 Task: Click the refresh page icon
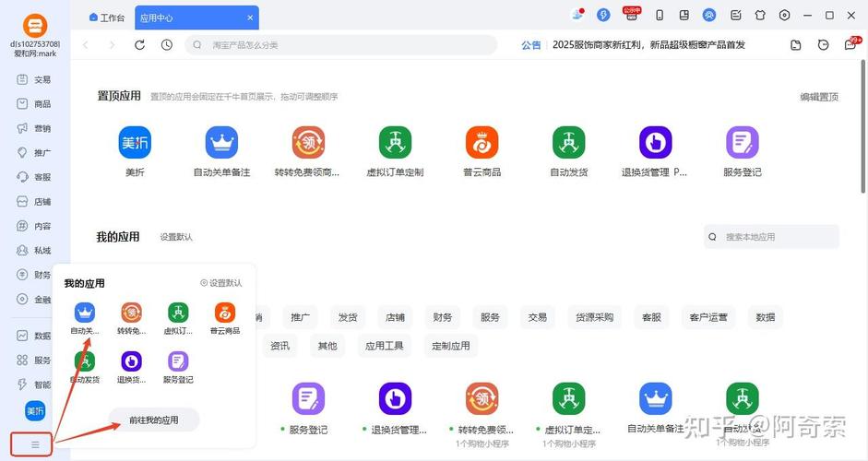(x=140, y=45)
